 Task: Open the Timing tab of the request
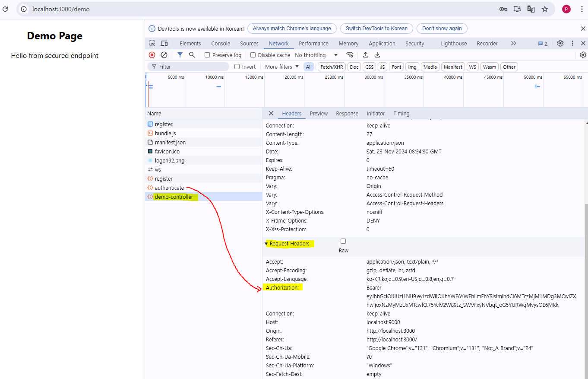[401, 113]
